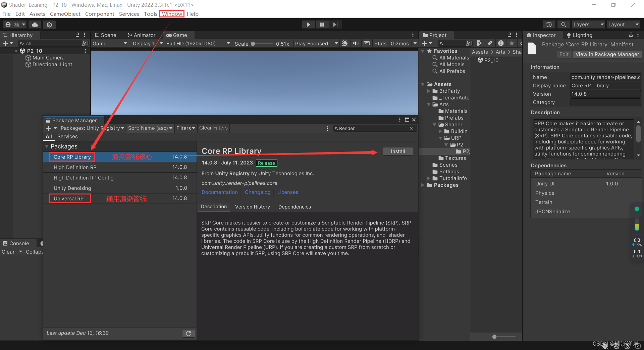Open the Tools menu

pos(150,14)
